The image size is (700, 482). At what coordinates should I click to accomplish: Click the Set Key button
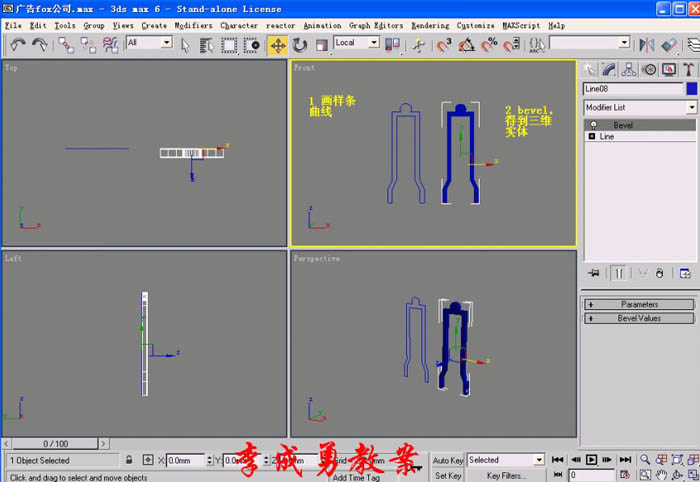point(448,476)
